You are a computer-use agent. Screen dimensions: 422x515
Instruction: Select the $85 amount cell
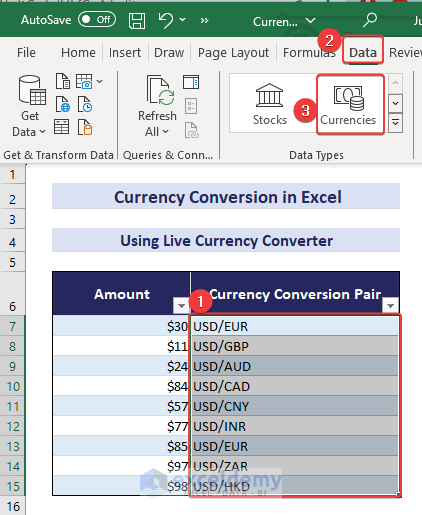click(x=121, y=446)
